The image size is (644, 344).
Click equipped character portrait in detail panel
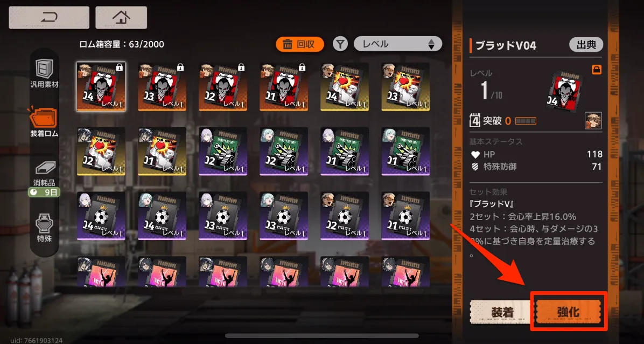pyautogui.click(x=593, y=121)
